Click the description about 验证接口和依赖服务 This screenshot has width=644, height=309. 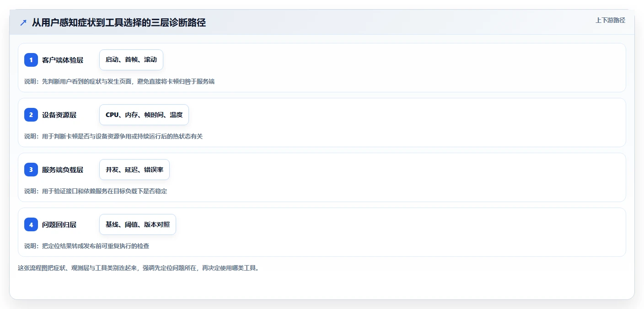[96, 191]
